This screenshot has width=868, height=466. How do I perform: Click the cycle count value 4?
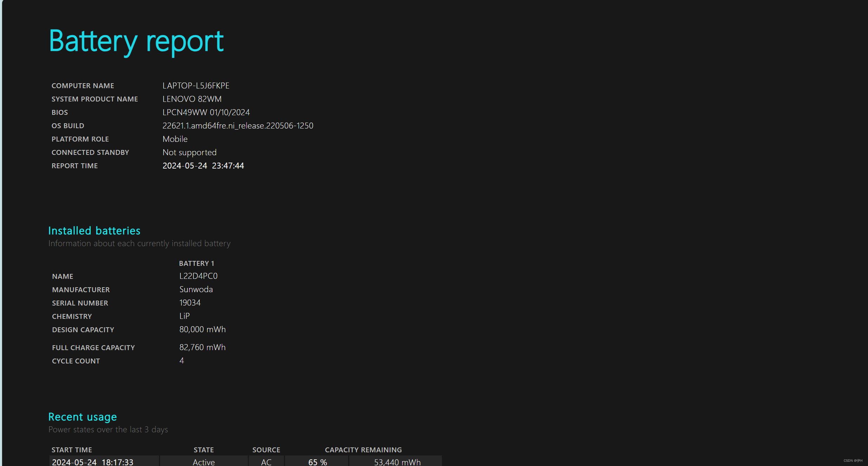pos(181,361)
